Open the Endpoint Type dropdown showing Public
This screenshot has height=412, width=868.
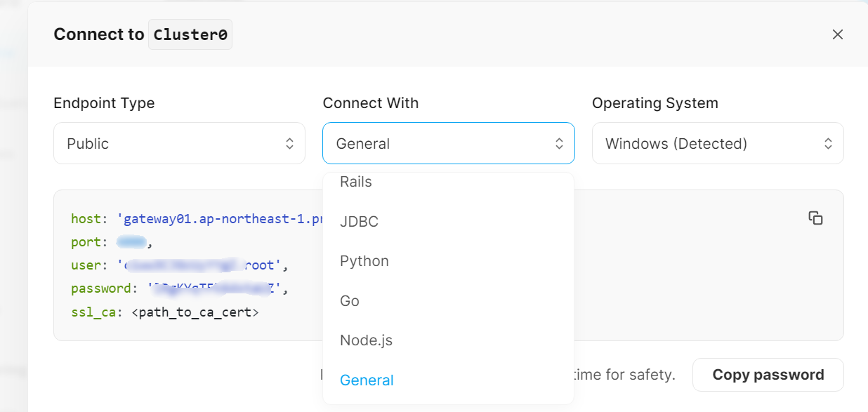pos(179,143)
